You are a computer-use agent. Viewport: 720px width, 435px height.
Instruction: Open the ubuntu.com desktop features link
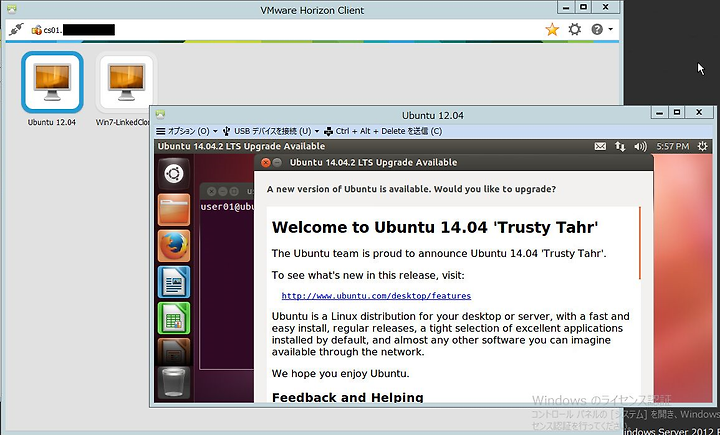tap(376, 296)
